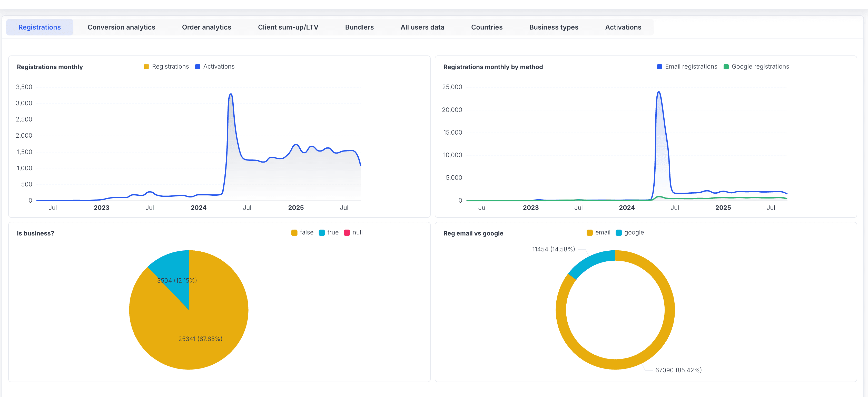Screen dimensions: 868x397
Task: Open the Bundlers tab
Action: click(x=359, y=27)
